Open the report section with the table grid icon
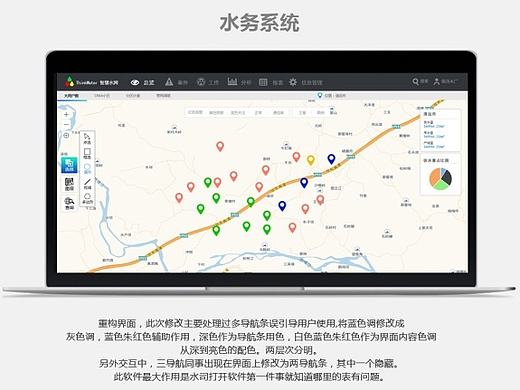The image size is (520, 390). pos(271,82)
